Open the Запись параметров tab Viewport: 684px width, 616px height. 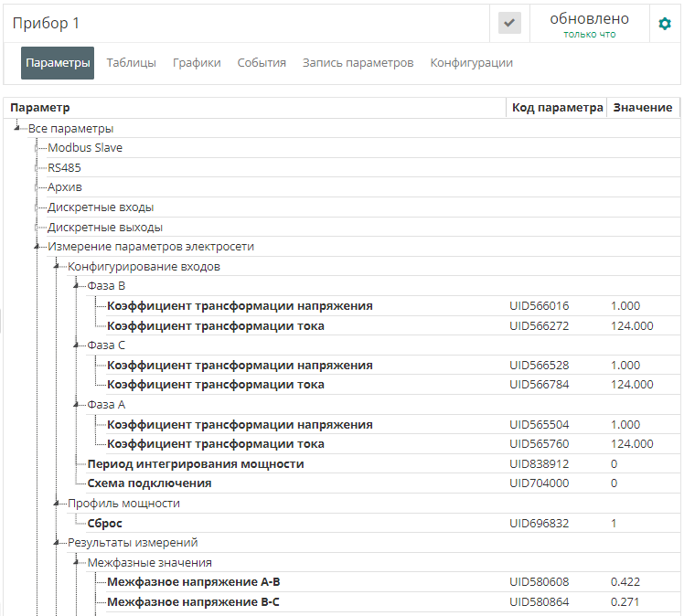tap(358, 63)
